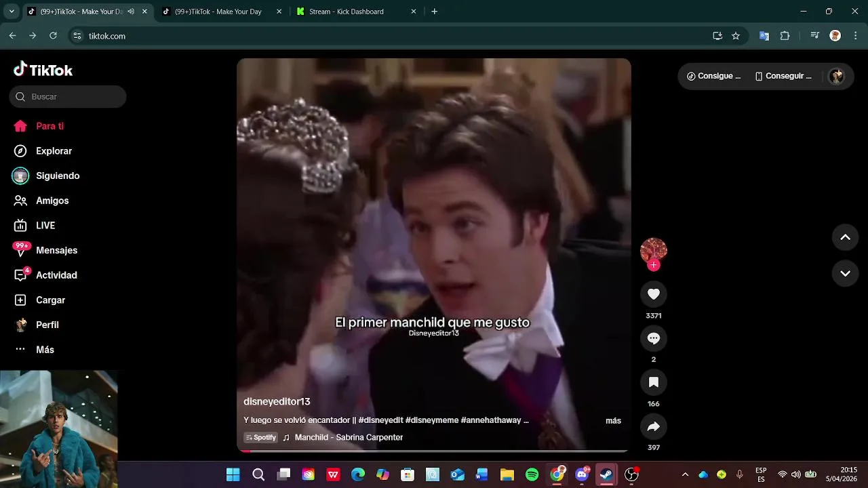Open OBS Studio from the taskbar
This screenshot has height=488, width=868.
click(631, 475)
